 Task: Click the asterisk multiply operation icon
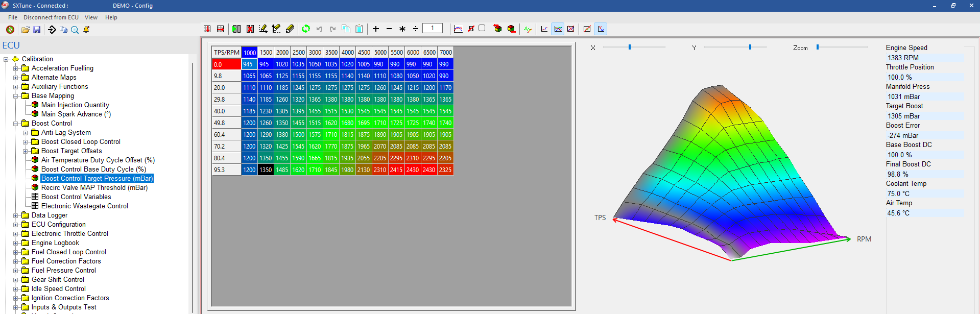click(x=402, y=29)
